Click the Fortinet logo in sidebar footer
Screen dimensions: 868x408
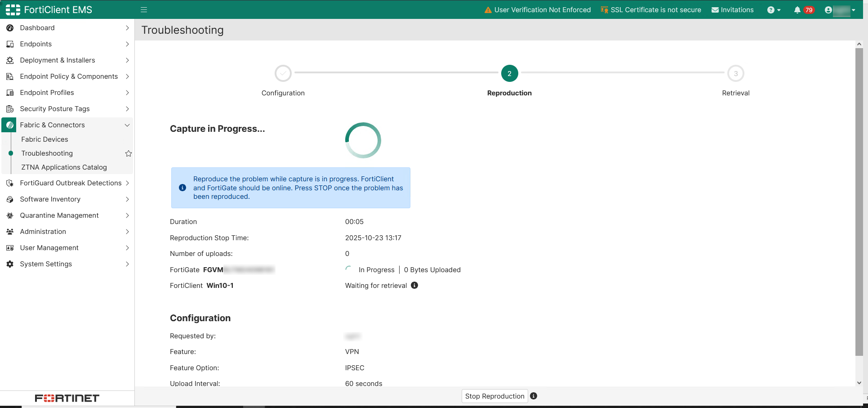point(67,398)
